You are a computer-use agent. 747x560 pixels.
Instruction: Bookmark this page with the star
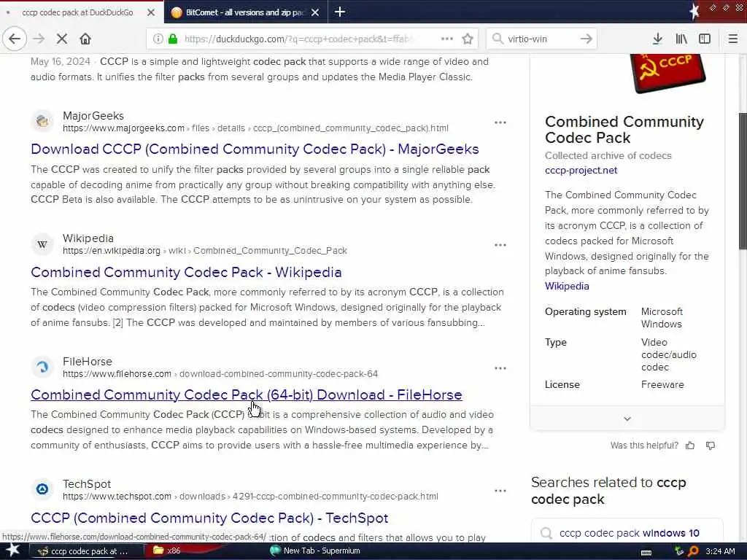click(x=468, y=39)
